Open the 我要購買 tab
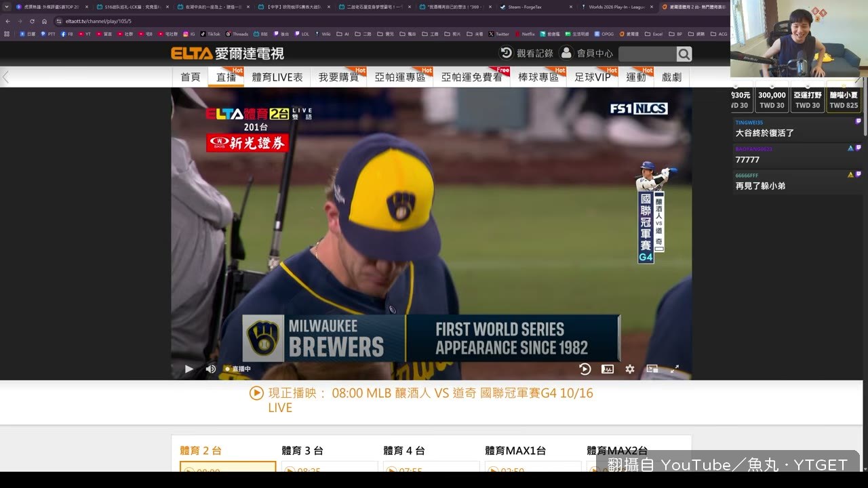 coord(339,77)
